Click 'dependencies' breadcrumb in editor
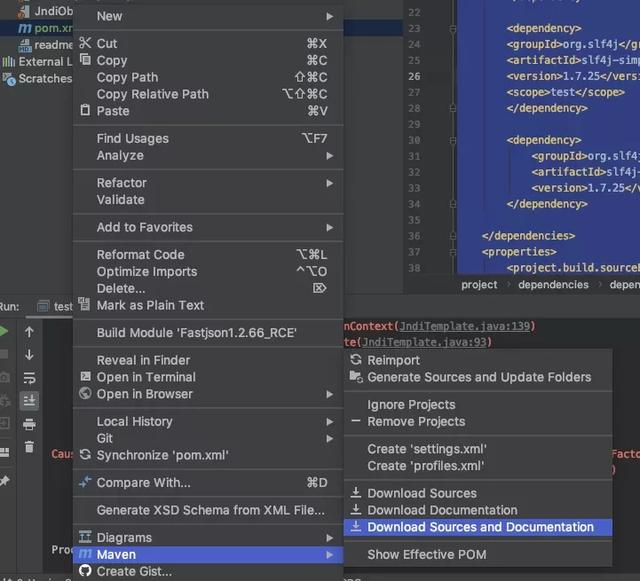This screenshot has width=640, height=581. [x=553, y=285]
